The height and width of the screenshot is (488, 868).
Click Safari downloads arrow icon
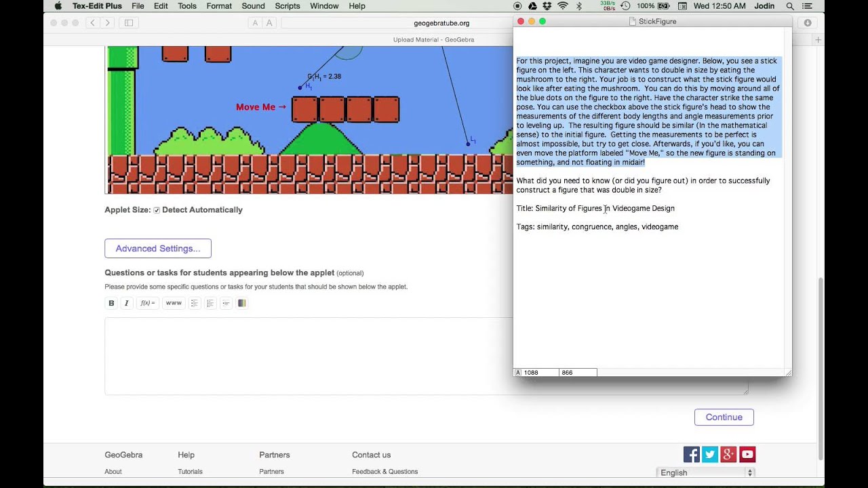(x=808, y=22)
